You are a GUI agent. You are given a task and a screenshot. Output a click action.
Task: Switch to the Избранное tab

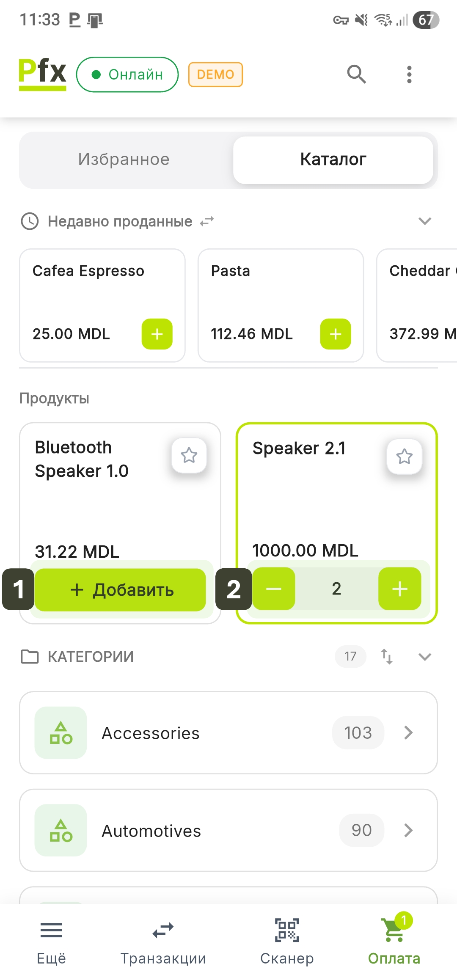click(x=124, y=160)
